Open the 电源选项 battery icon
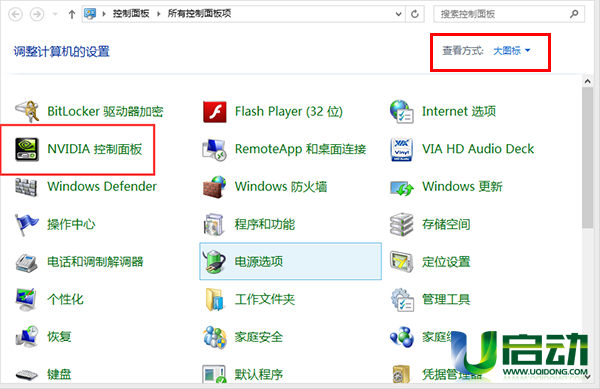 pos(214,262)
